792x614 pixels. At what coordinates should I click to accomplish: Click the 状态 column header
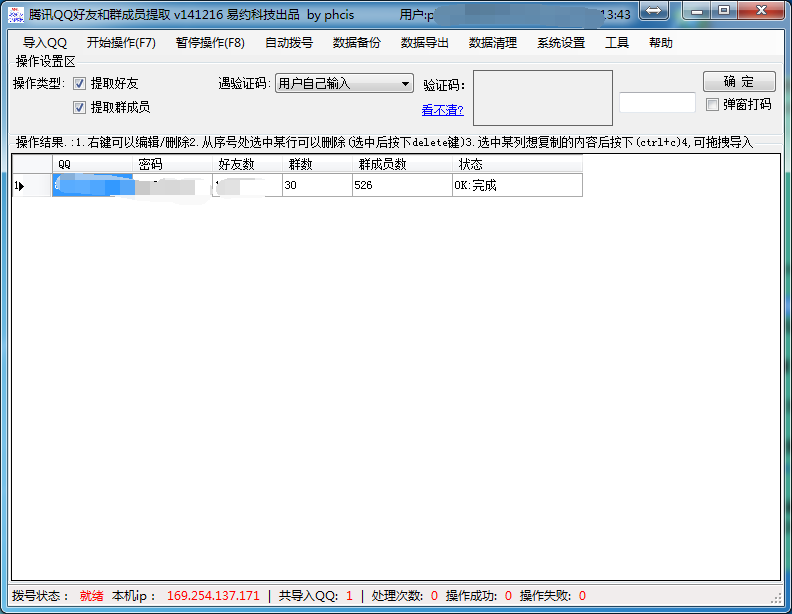pos(518,164)
